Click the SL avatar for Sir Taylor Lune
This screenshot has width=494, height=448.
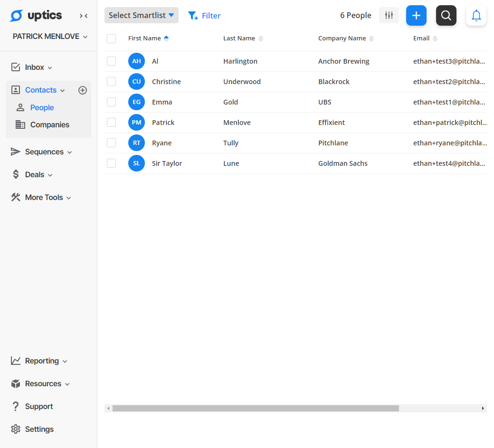(136, 163)
